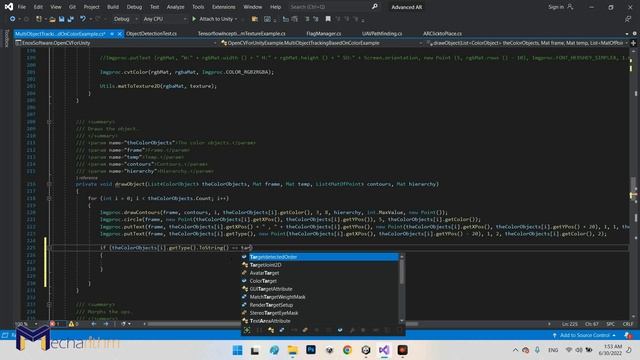Open the class navigation dropdown
Image resolution: width=640 pixels, height=360 pixels.
pyautogui.click(x=322, y=43)
